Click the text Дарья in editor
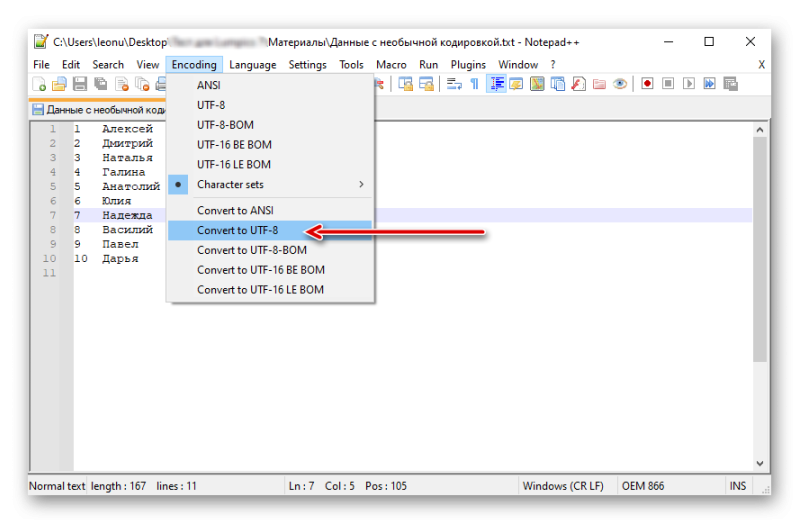Image resolution: width=800 pixels, height=524 pixels. click(120, 259)
